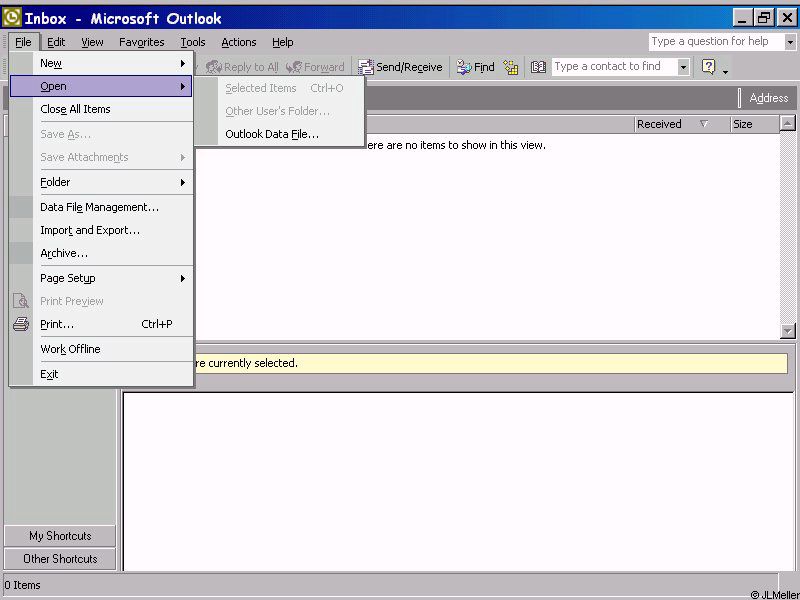Click the Outlook icon in title bar
This screenshot has height=600, width=800.
12,17
